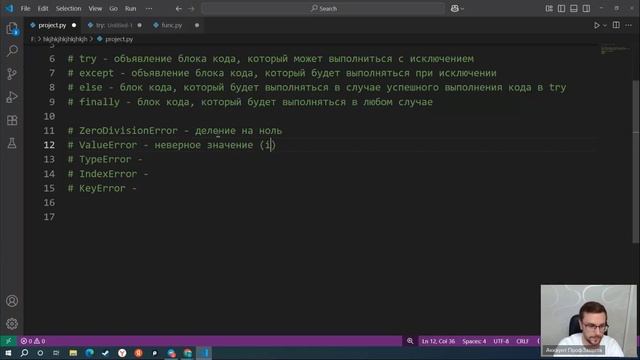Image resolution: width=640 pixels, height=360 pixels.
Task: Open Task View on the taskbar
Action: (x=56, y=353)
